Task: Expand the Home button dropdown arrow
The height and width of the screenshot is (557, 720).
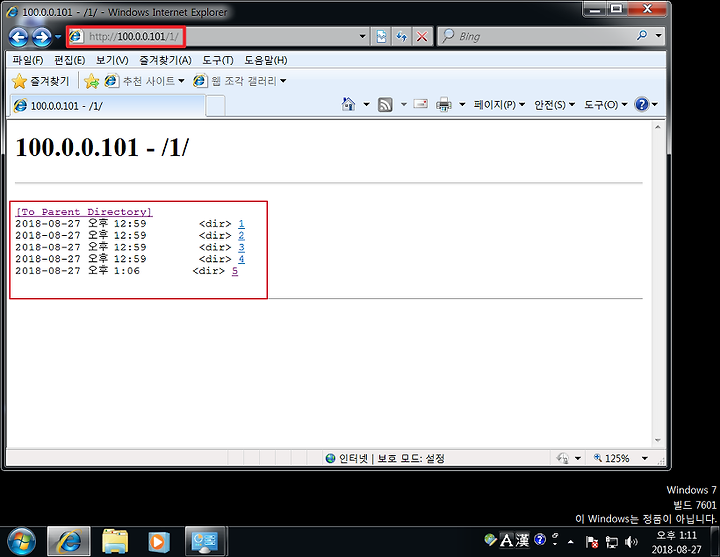Action: [366, 105]
